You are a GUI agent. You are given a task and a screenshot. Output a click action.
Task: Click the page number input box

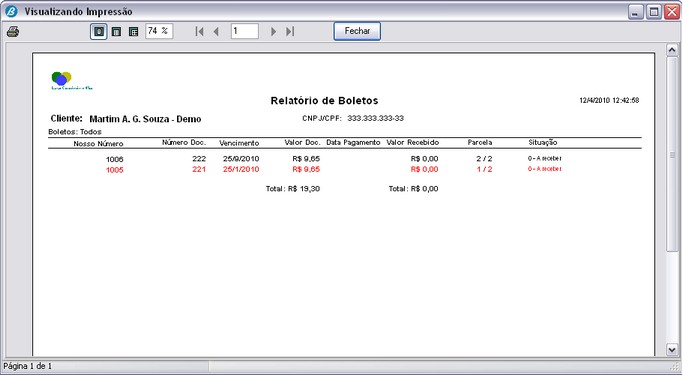pyautogui.click(x=245, y=31)
